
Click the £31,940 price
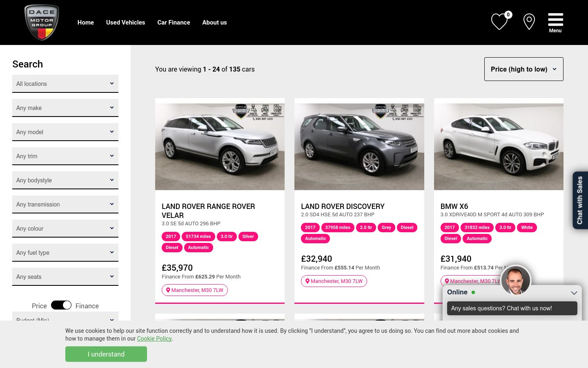coord(456,259)
